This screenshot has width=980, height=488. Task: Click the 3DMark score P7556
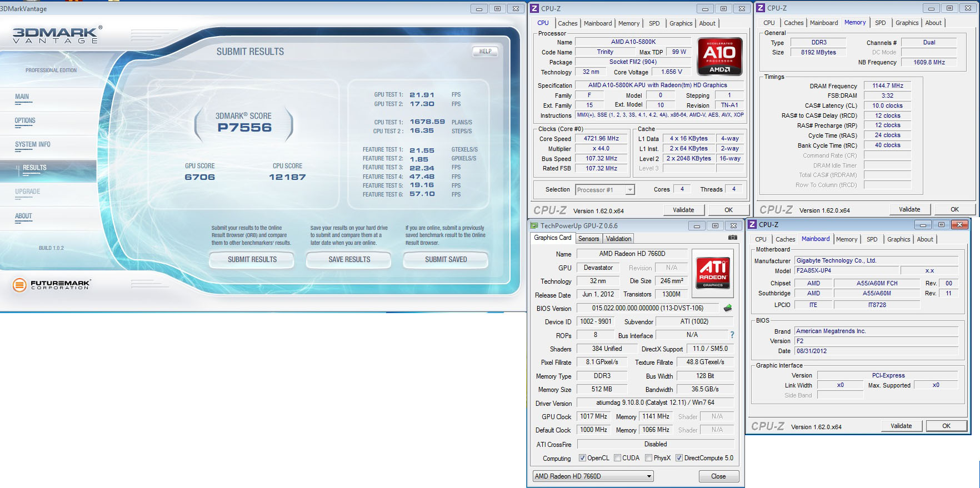click(x=244, y=128)
